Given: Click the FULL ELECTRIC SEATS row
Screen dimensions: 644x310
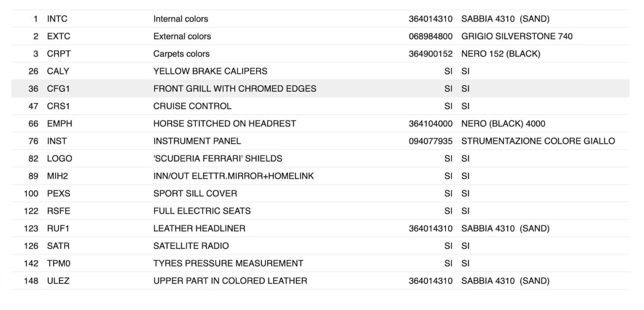Looking at the screenshot, I should (320, 210).
